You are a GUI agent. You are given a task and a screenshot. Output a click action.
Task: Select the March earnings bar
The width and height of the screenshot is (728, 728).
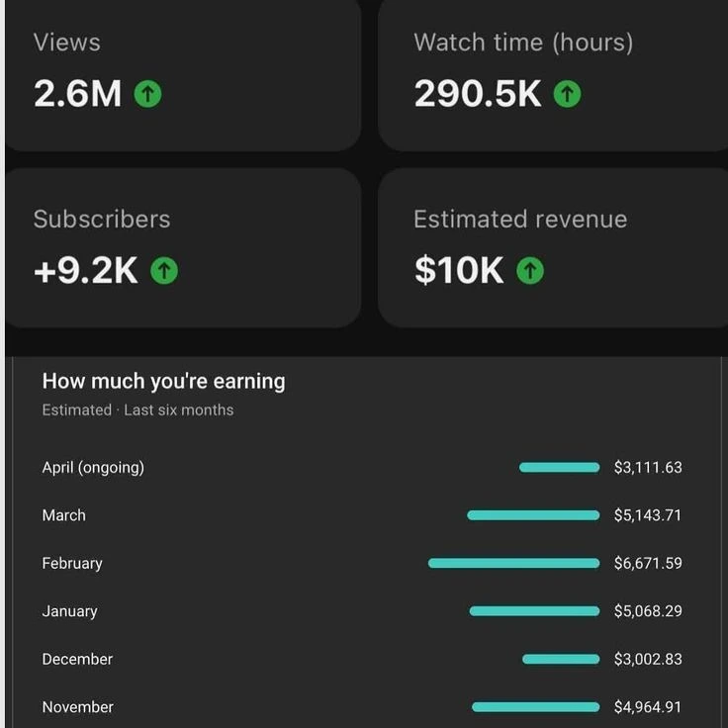[533, 515]
